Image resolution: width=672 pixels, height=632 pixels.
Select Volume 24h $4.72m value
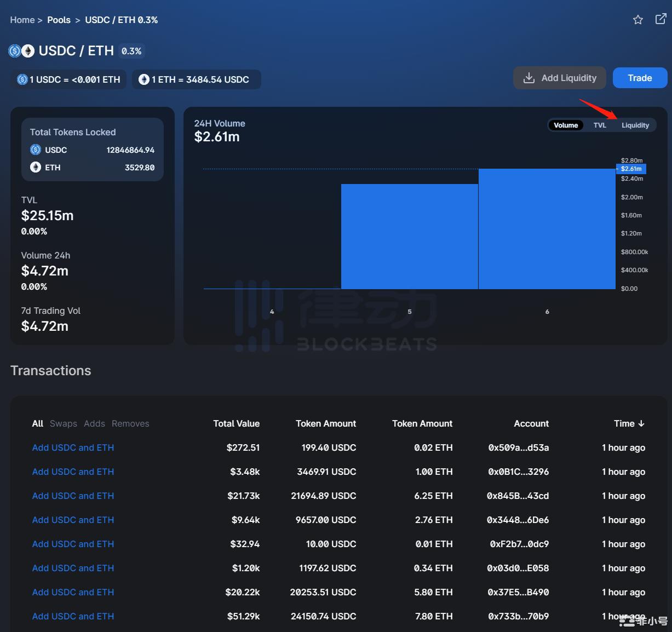(45, 271)
